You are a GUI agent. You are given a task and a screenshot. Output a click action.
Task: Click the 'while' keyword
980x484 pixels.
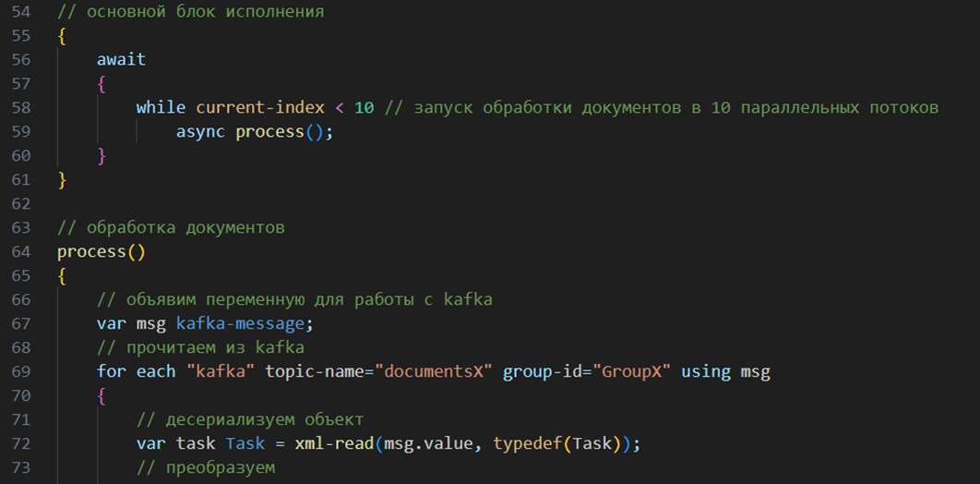click(x=161, y=107)
